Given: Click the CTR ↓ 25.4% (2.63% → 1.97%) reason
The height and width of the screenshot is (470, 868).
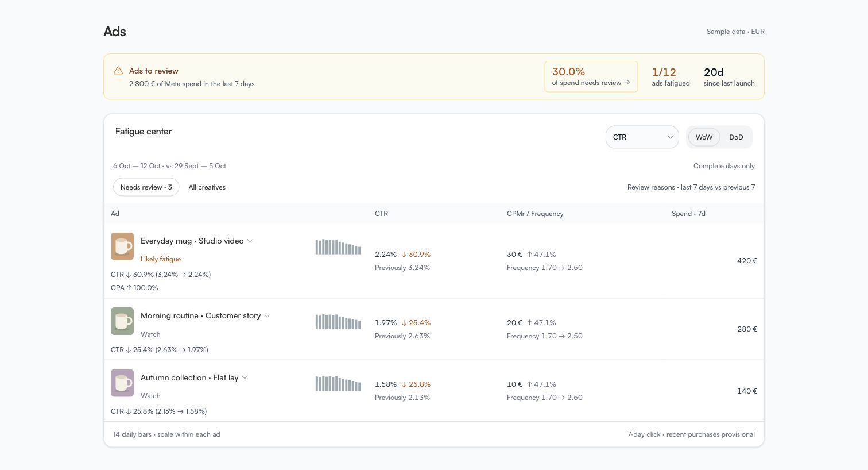Looking at the screenshot, I should click(x=160, y=349).
